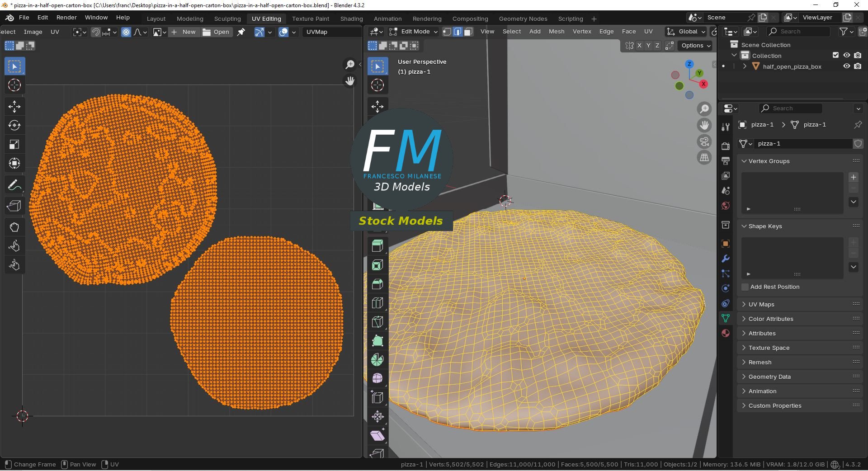Choose the Grab sculpt tool in UV editor
Viewport: 868px width, 471px height.
click(x=14, y=227)
